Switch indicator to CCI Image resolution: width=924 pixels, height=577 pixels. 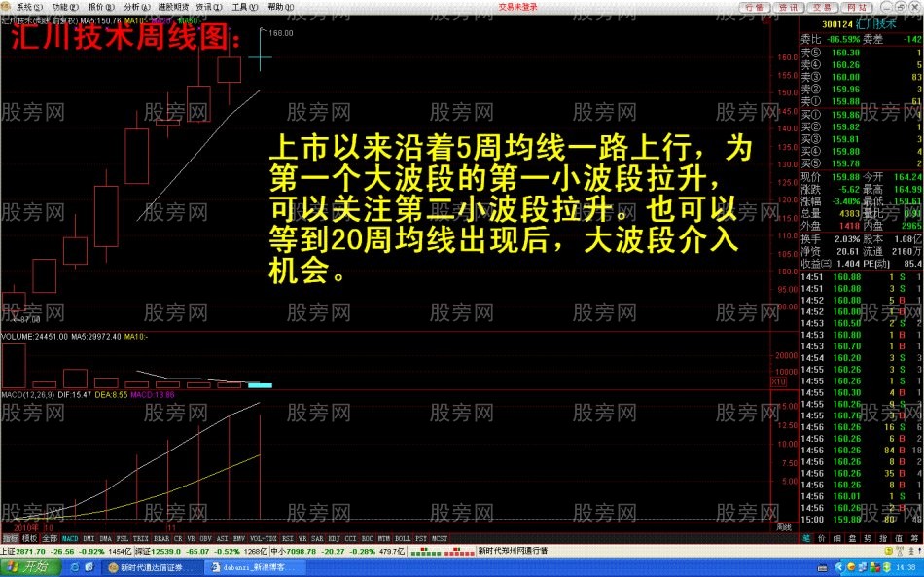tap(350, 538)
